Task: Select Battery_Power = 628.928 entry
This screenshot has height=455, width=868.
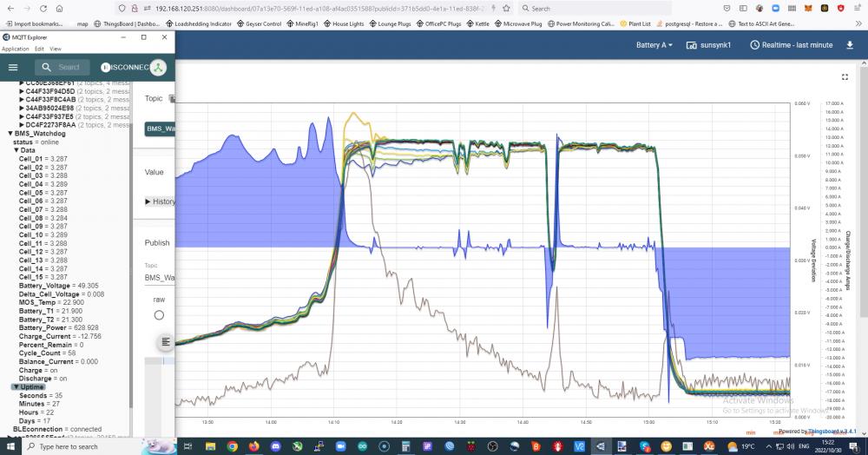Action: tap(59, 327)
